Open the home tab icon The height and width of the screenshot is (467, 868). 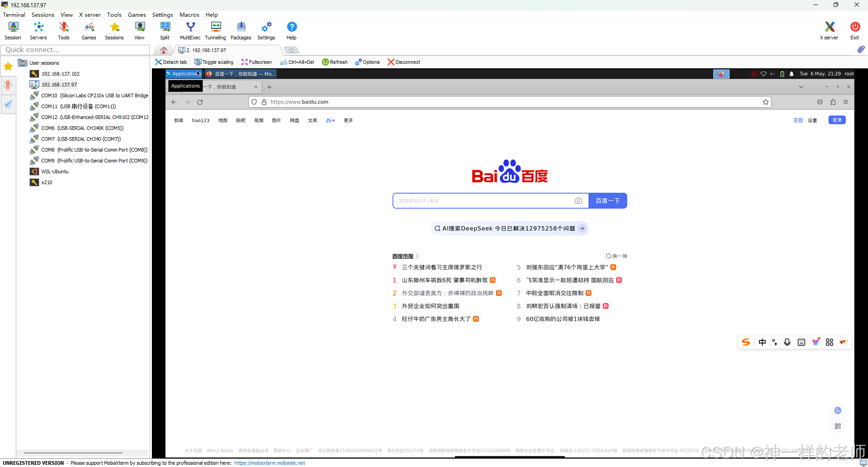(164, 50)
